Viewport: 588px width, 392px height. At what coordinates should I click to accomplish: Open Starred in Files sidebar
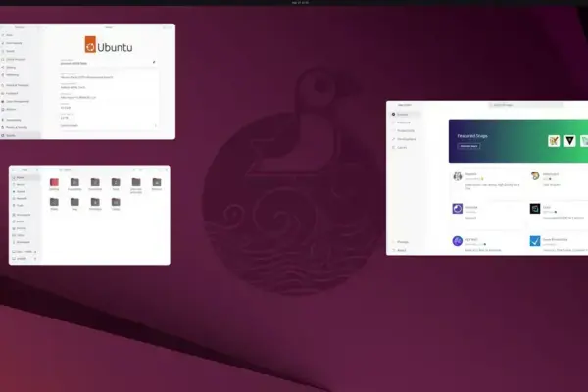point(24,191)
